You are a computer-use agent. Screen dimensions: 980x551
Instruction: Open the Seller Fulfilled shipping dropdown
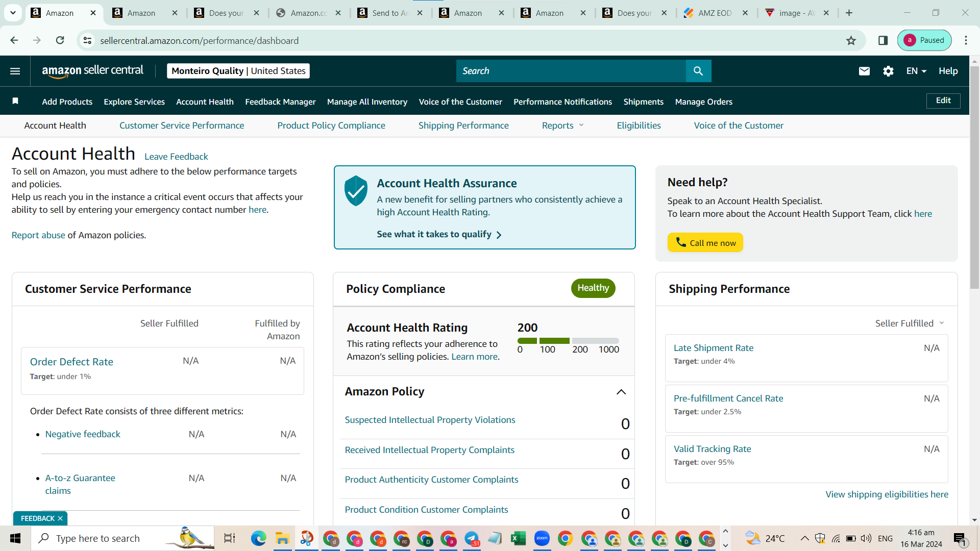pos(910,323)
